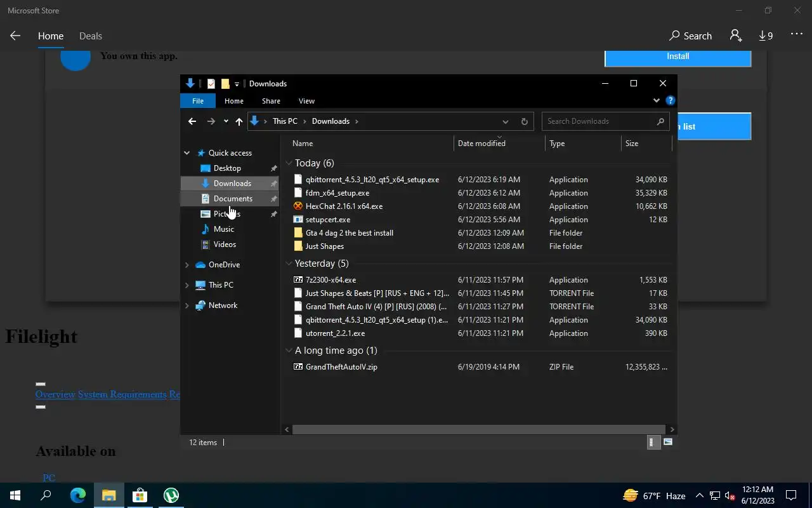The height and width of the screenshot is (508, 812).
Task: Open the downloads queue icon in Microsoft Store
Action: coord(766,36)
